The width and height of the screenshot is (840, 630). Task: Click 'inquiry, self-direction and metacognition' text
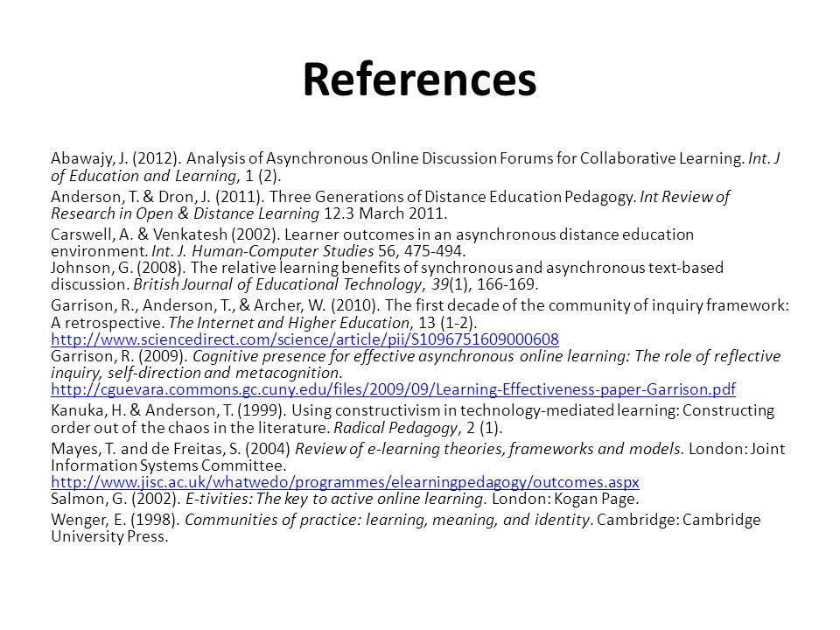(197, 373)
